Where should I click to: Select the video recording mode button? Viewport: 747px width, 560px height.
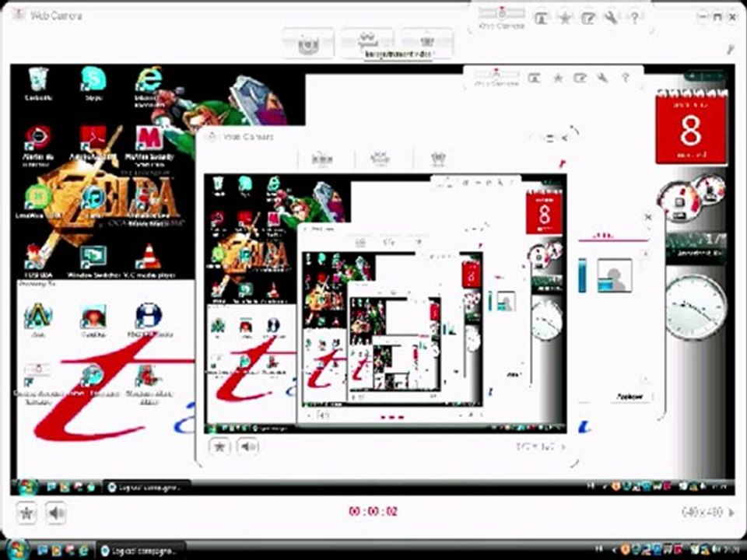click(x=367, y=43)
